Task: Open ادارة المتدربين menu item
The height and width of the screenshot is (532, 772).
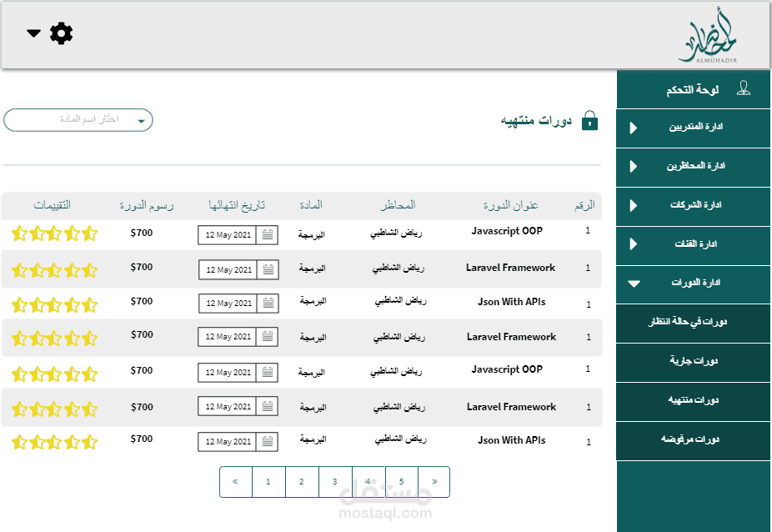Action: tap(694, 128)
